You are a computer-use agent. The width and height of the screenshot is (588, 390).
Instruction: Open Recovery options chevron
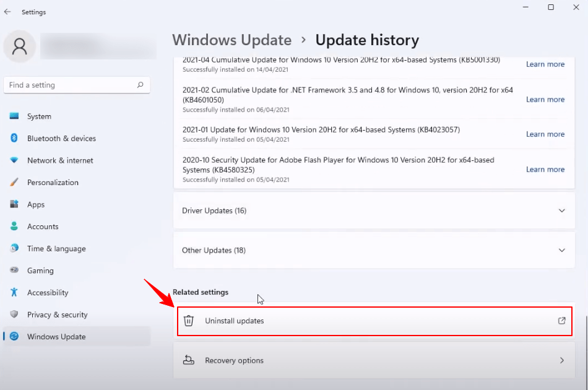tap(562, 360)
